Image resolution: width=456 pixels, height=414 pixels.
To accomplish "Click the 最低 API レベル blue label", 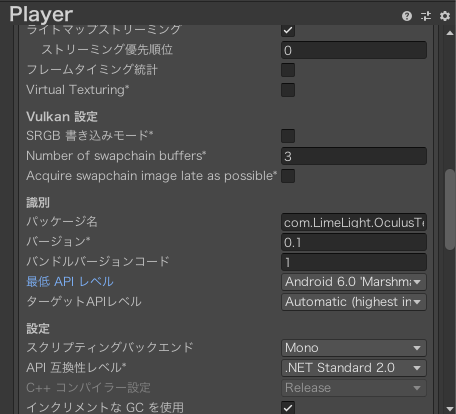I will pos(70,282).
